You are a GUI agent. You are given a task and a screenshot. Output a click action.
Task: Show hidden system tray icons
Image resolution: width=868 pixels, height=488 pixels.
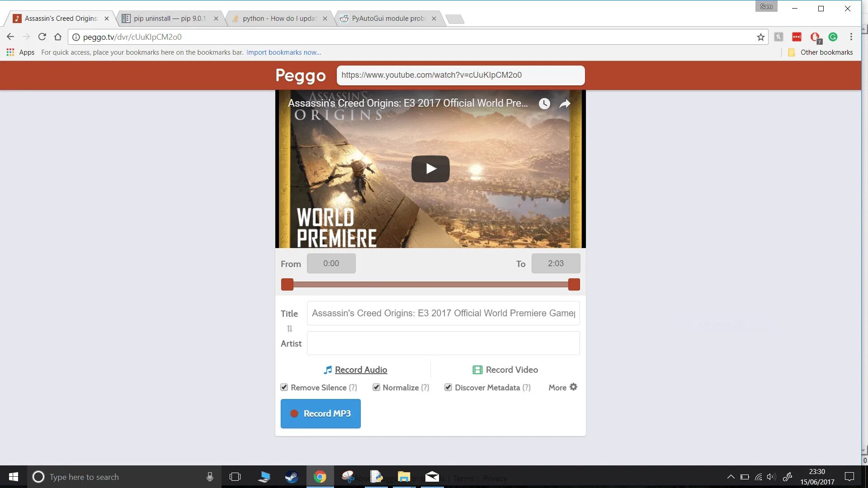pos(731,477)
